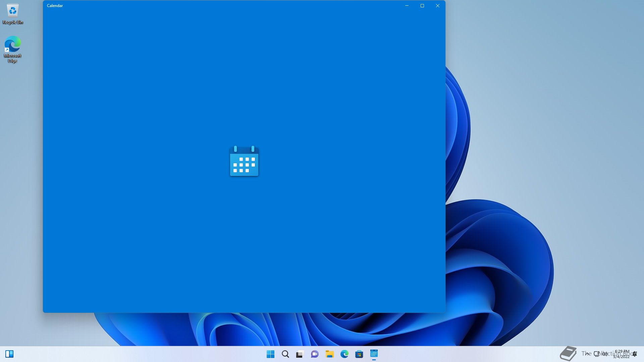This screenshot has width=644, height=362.
Task: Open Microsoft Store from taskbar
Action: 359,354
